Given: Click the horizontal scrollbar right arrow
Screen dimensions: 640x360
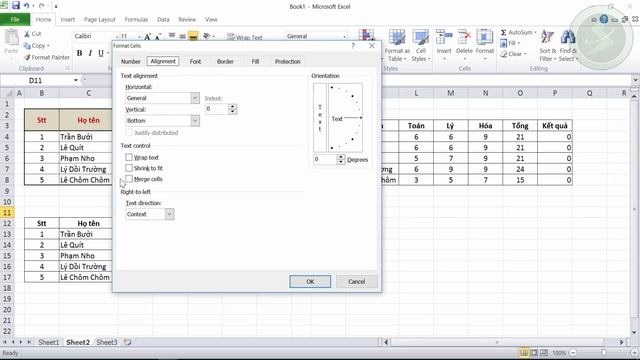Looking at the screenshot, I should tap(622, 342).
